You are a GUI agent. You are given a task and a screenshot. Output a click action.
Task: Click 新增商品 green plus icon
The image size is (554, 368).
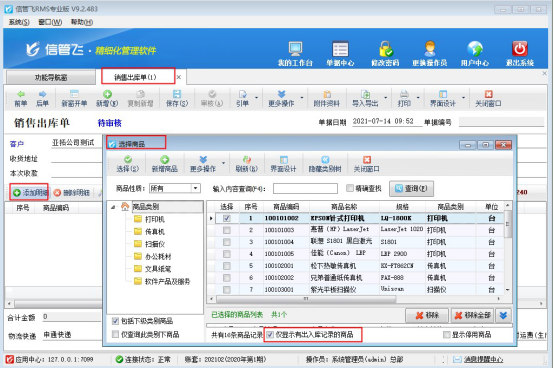tap(164, 160)
